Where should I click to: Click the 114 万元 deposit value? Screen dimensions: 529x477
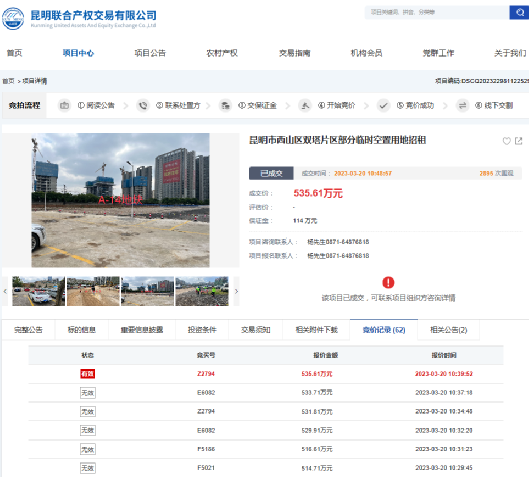pyautogui.click(x=305, y=221)
